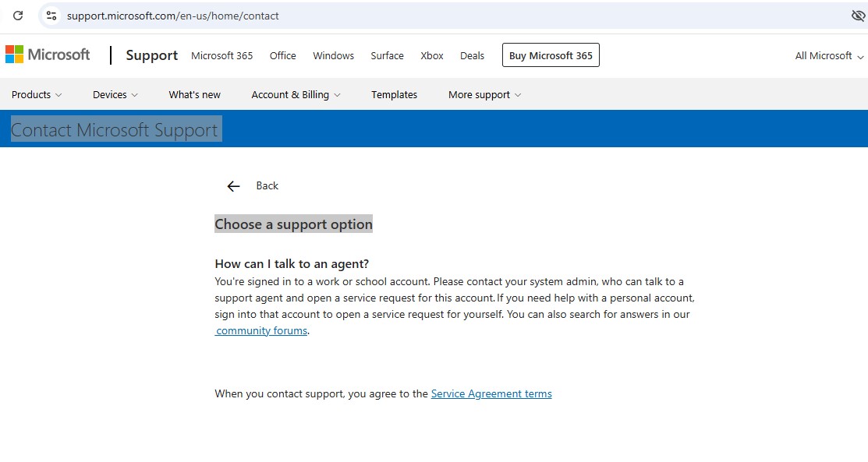868x462 pixels.
Task: Click the Back text link
Action: (267, 186)
